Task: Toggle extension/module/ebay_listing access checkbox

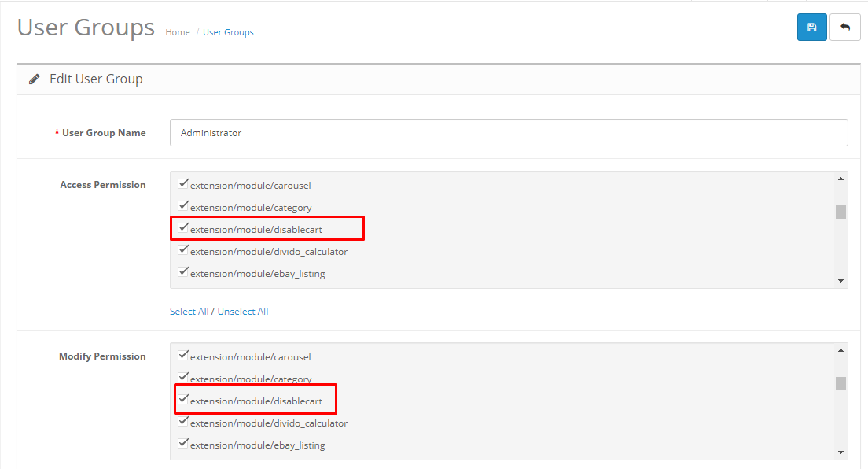Action: click(183, 272)
